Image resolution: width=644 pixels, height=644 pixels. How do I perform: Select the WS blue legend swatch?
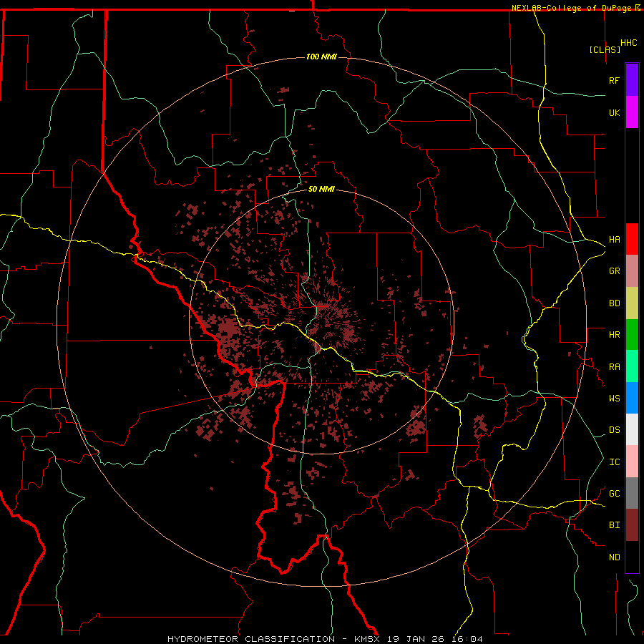632,398
